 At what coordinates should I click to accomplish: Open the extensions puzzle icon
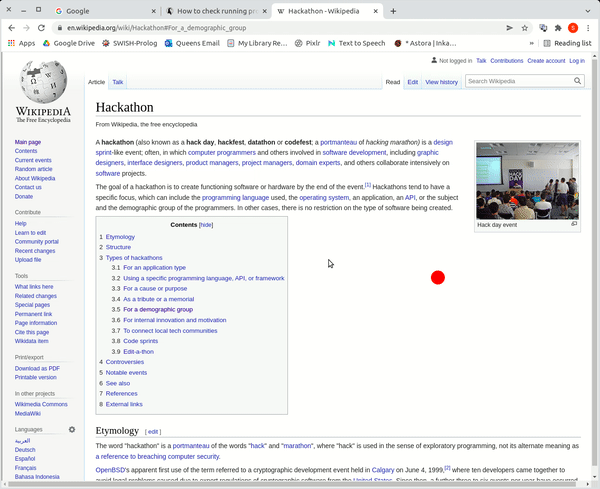(558, 28)
